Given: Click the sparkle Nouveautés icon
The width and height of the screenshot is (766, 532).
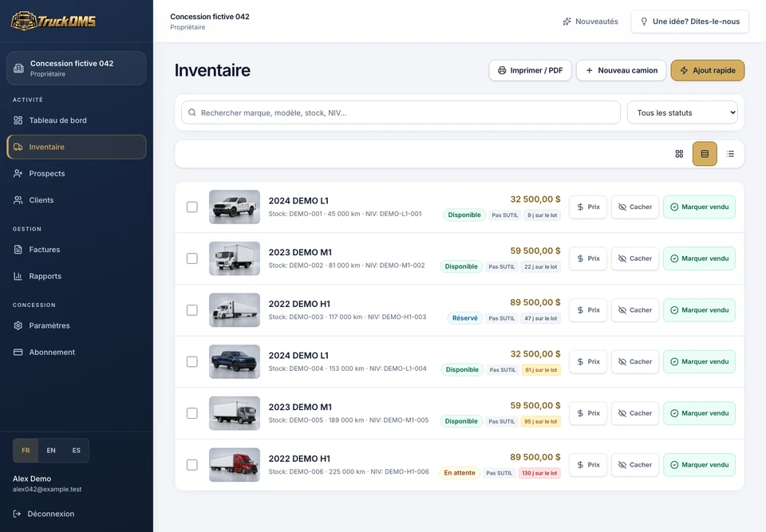Looking at the screenshot, I should (567, 22).
